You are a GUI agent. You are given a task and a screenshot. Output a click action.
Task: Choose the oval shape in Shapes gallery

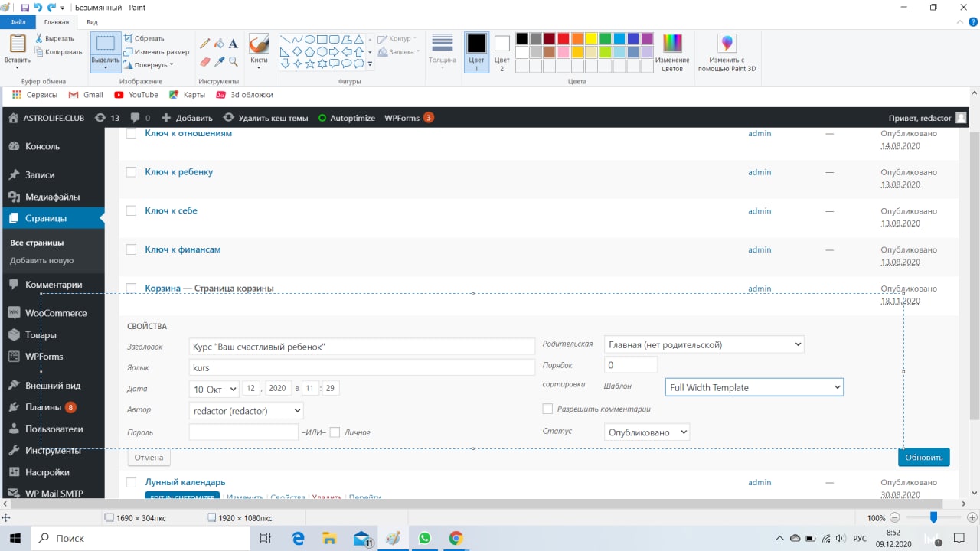[x=309, y=39]
